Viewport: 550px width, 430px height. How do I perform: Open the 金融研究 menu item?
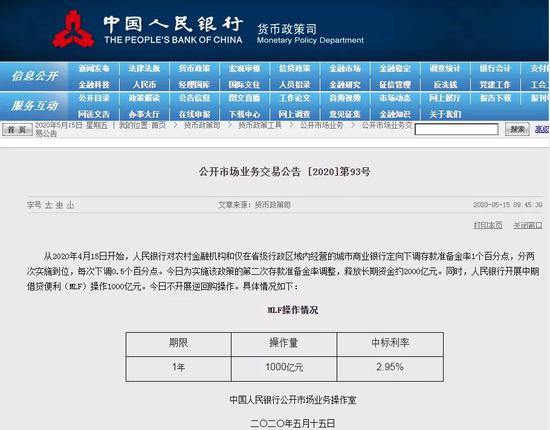click(345, 85)
